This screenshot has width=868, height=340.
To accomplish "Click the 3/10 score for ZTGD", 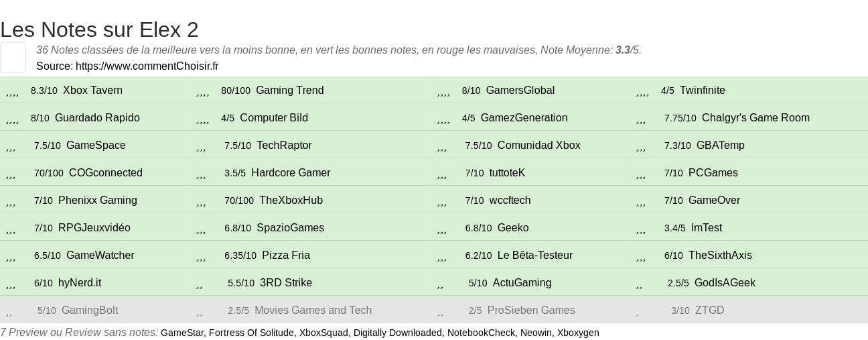I will point(680,310).
